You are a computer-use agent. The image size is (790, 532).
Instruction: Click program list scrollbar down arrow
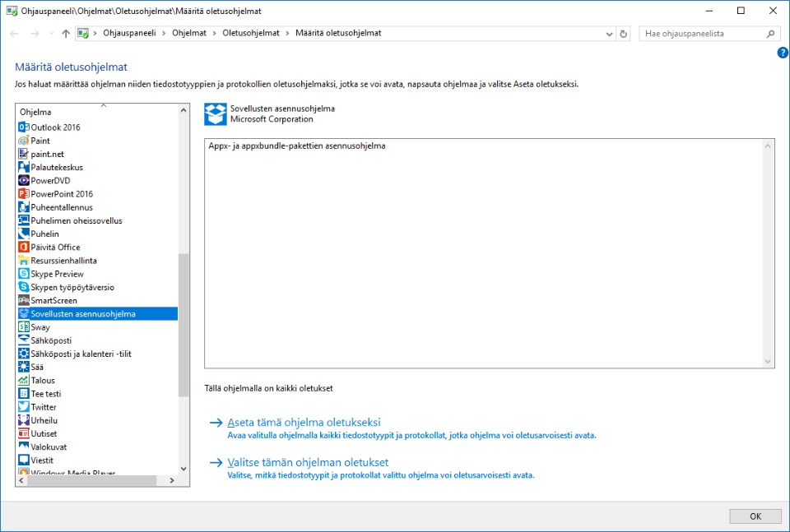tap(184, 469)
